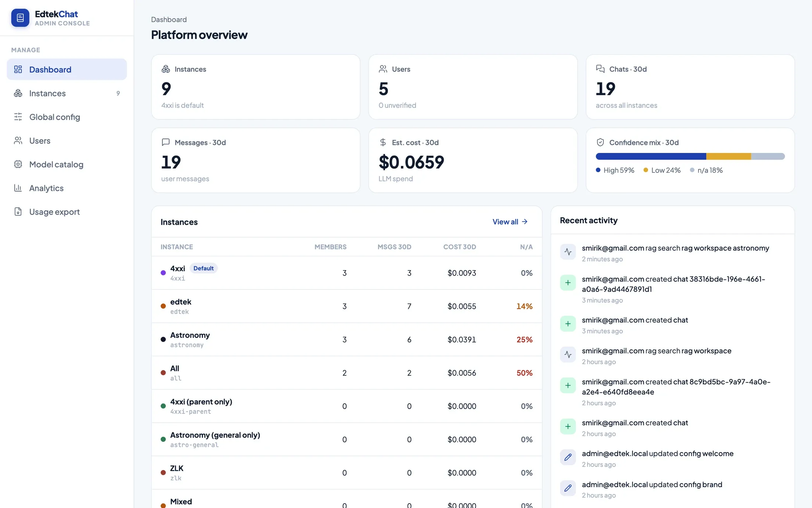Click pulse icon for rag search 2 hours ago
Image resolution: width=812 pixels, height=508 pixels.
[x=568, y=355]
